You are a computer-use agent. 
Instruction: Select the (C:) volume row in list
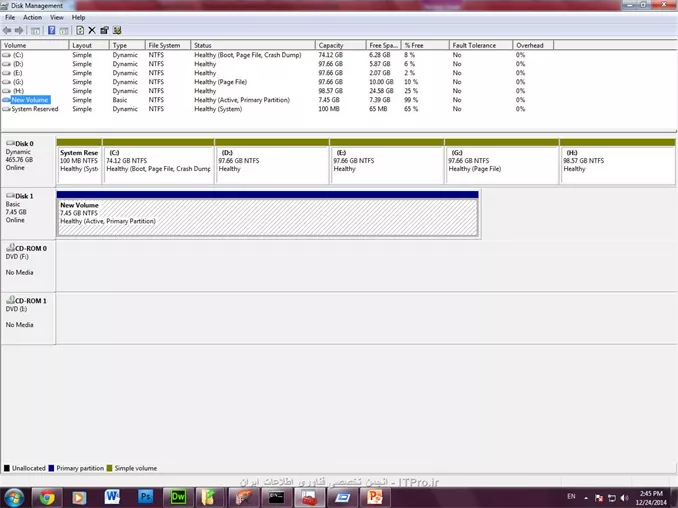pos(277,55)
